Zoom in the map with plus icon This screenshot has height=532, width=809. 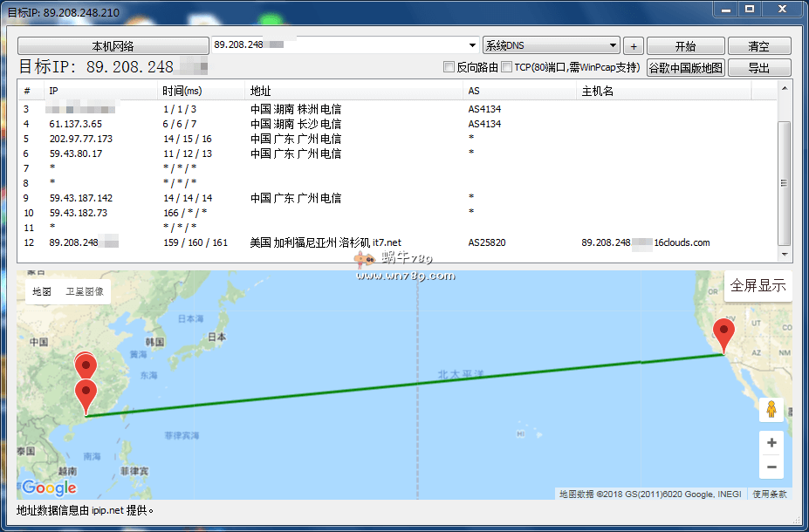tap(771, 443)
